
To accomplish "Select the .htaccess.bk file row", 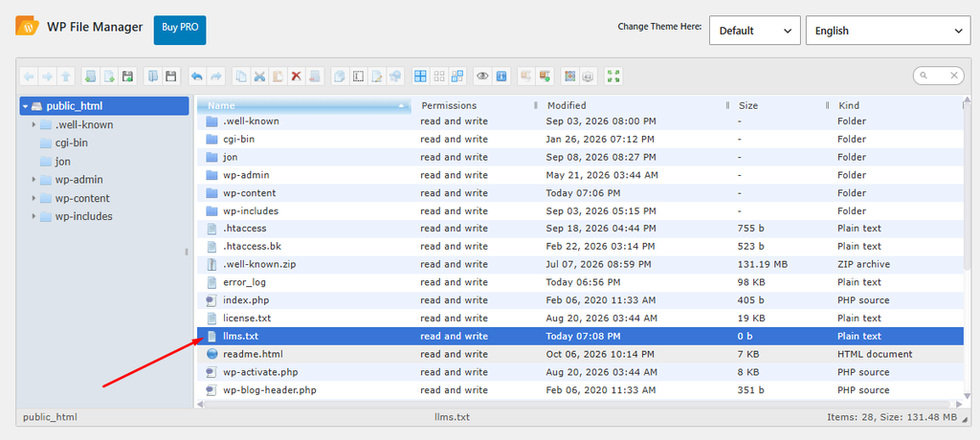I will coord(580,246).
